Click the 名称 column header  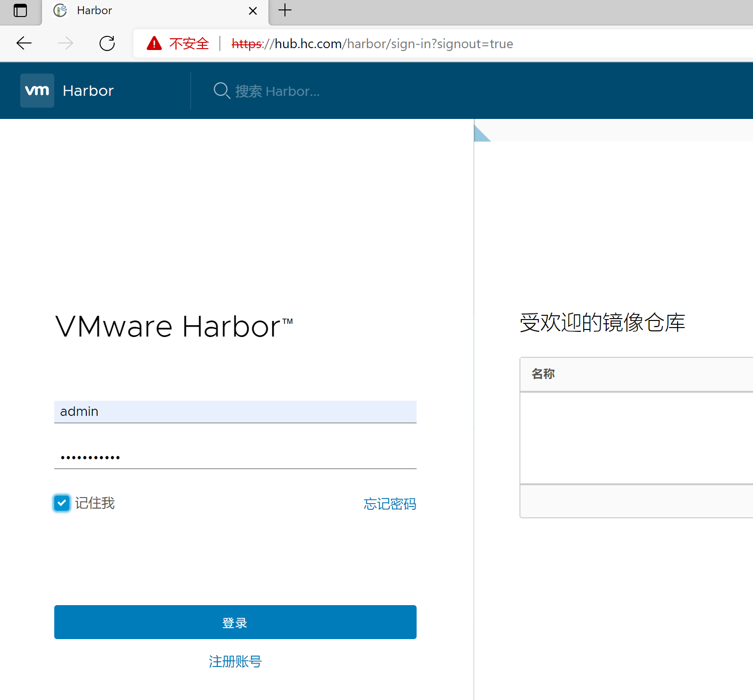click(543, 374)
